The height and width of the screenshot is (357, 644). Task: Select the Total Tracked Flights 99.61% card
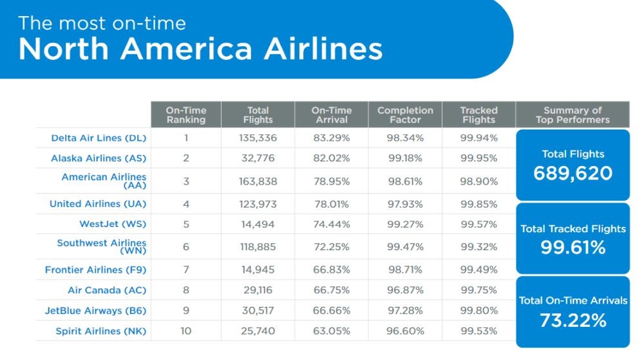573,239
